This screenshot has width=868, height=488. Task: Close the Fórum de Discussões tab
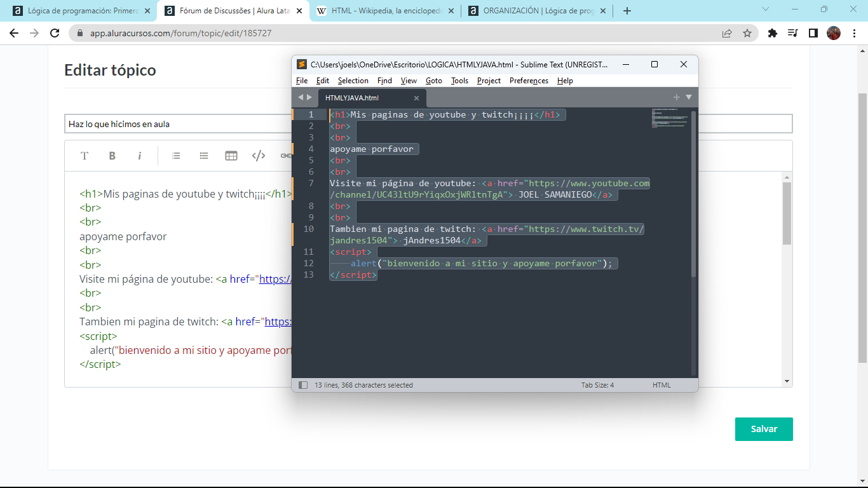tap(299, 11)
